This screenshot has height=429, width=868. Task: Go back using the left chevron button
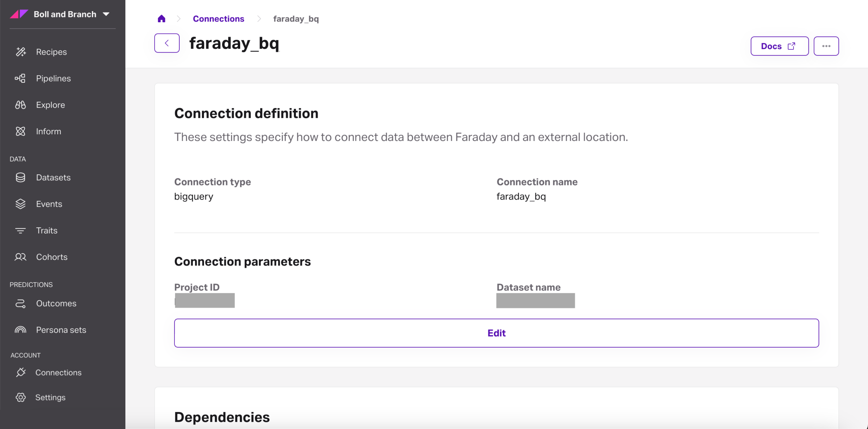167,43
